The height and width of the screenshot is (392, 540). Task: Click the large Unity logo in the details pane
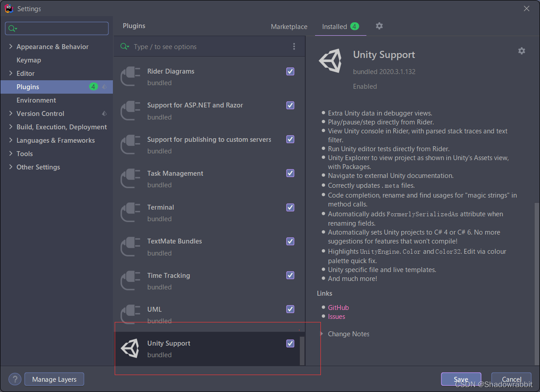coord(331,61)
